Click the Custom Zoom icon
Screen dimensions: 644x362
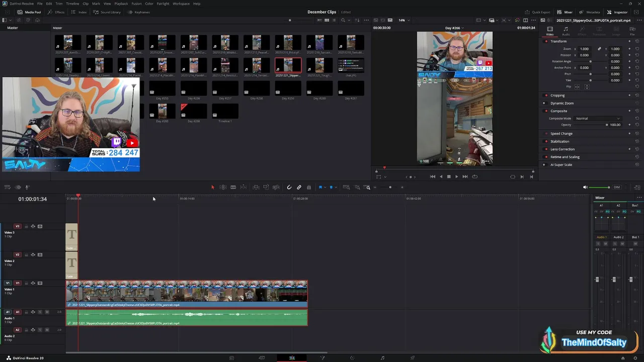tap(368, 187)
